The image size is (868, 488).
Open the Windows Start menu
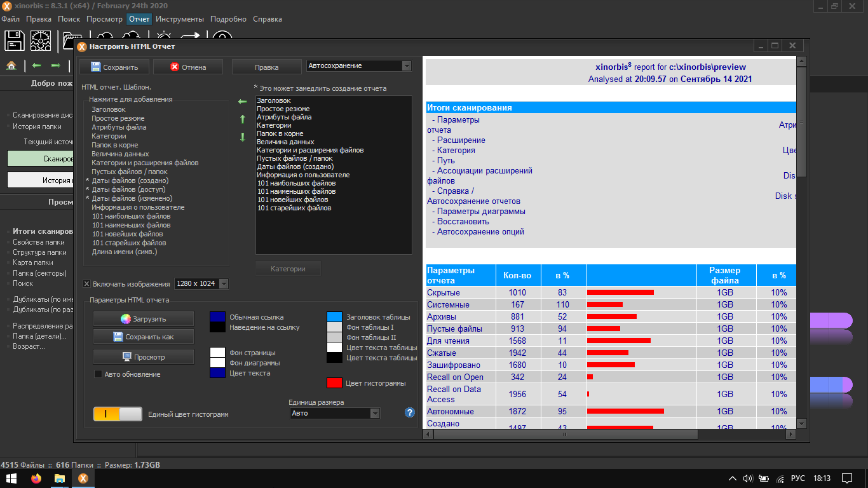[x=11, y=478]
